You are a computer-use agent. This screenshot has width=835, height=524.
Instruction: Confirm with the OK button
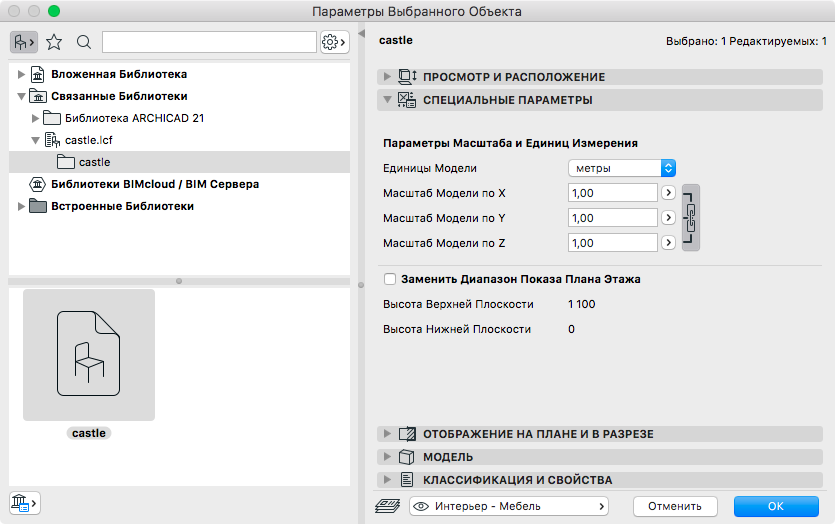(x=776, y=506)
